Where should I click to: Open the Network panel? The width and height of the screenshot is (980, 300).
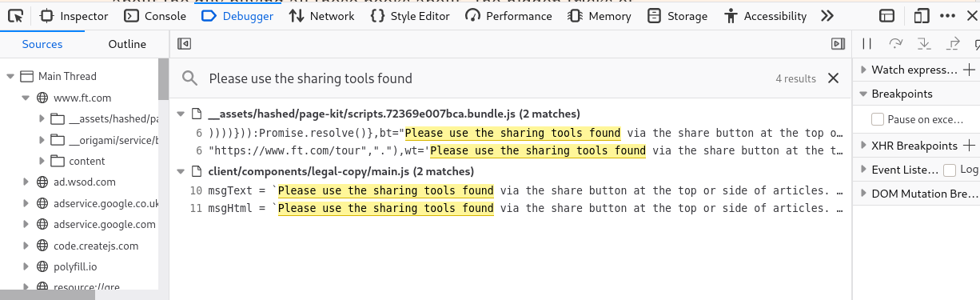click(x=322, y=16)
